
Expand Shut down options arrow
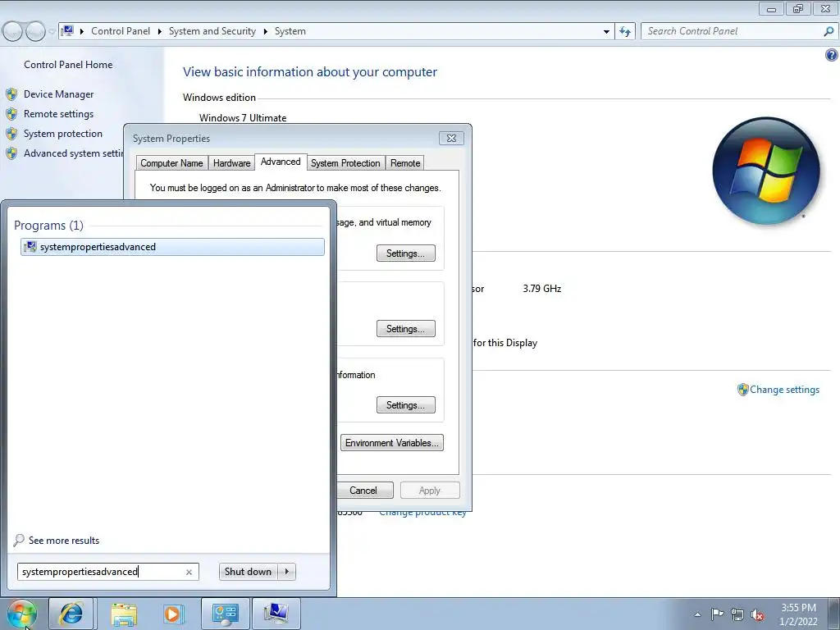pyautogui.click(x=287, y=572)
